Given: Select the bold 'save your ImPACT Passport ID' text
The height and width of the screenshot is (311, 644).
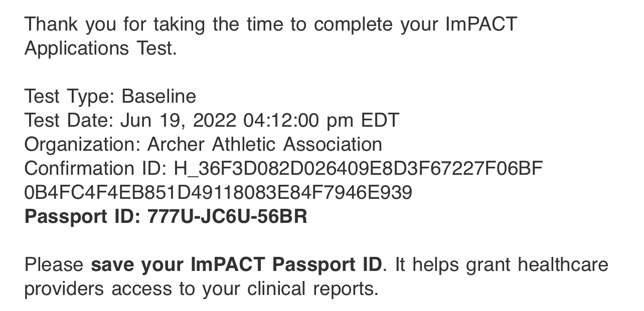Looking at the screenshot, I should [236, 264].
